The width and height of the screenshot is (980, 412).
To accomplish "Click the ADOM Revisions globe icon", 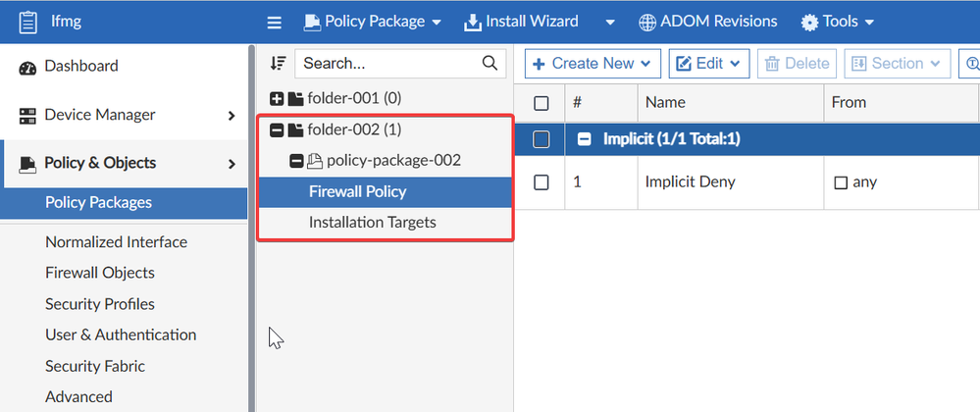I will click(647, 22).
